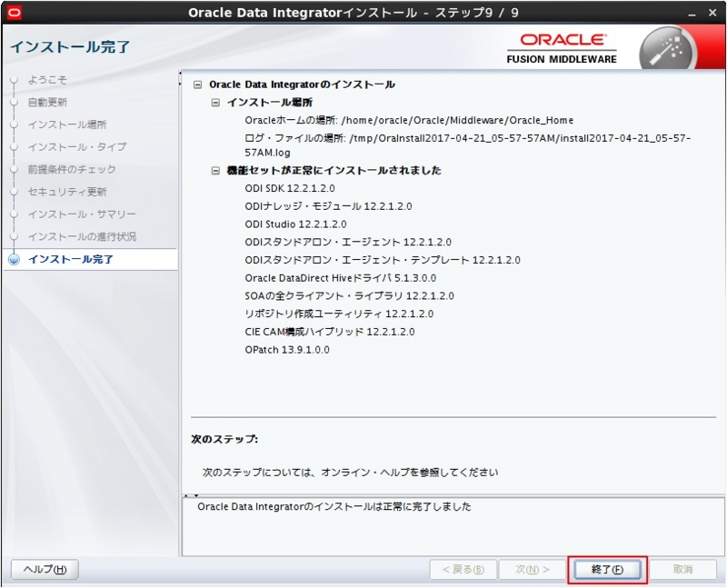Open help with the ヘルプ(H) button

coord(45,570)
